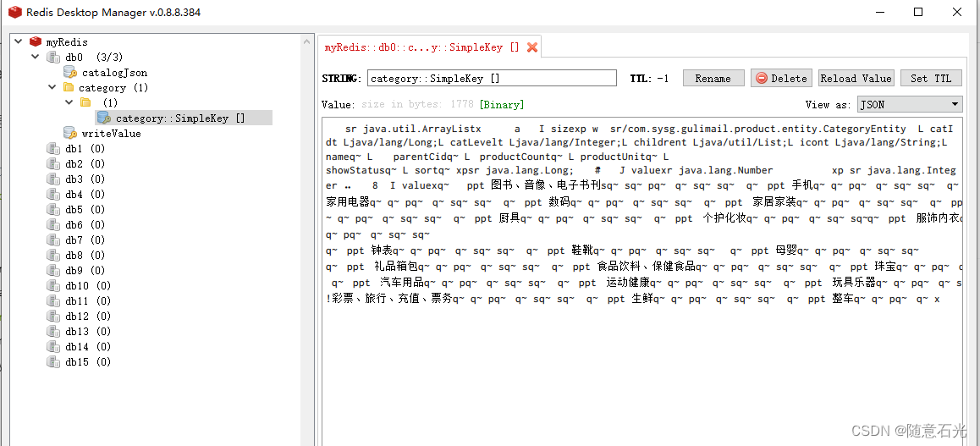Click the myRedis server icon
The width and height of the screenshot is (980, 446).
36,42
